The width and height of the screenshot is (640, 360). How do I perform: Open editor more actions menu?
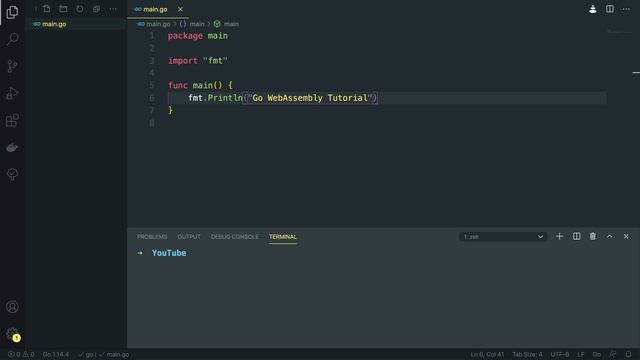(626, 9)
